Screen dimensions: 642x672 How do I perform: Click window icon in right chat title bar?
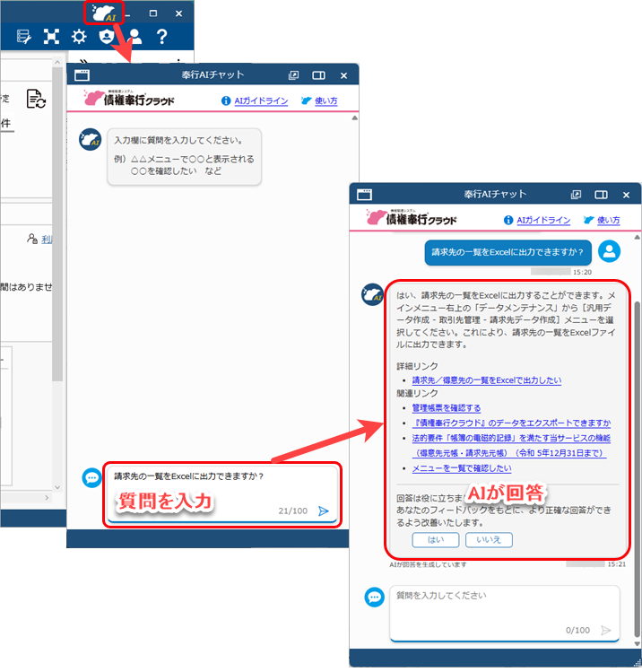(x=364, y=195)
